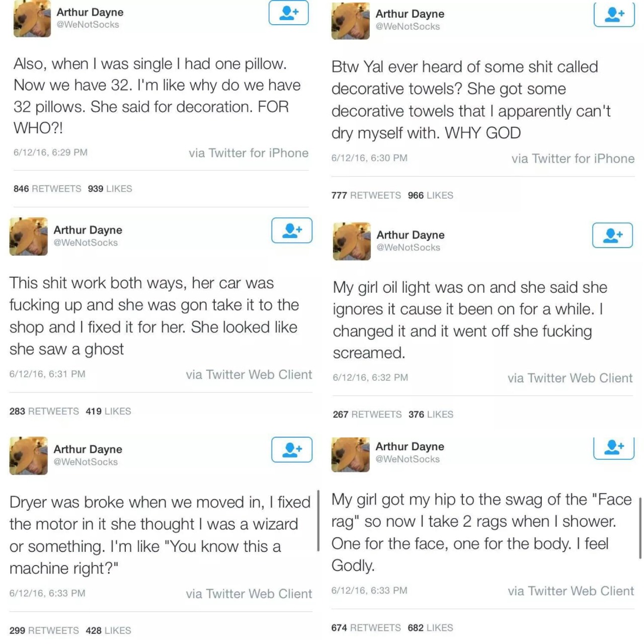Screen dimensions: 644x644
Task: Click the 6:33 PM timestamp on dryer tweet
Action: [47, 593]
